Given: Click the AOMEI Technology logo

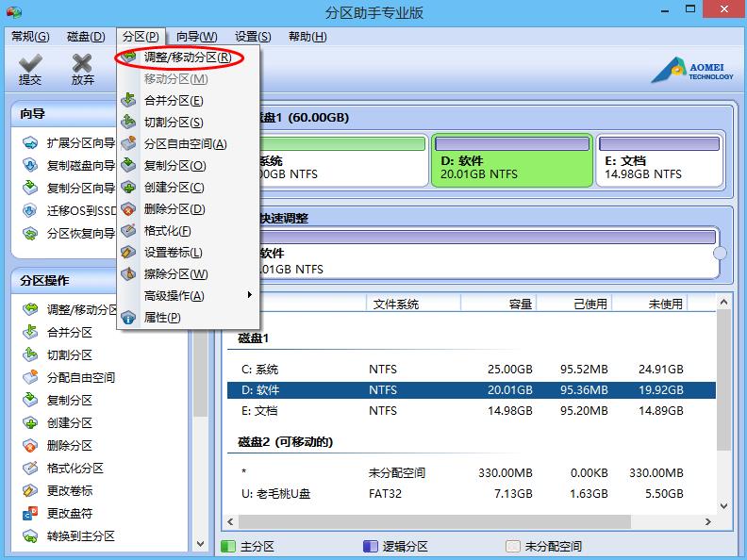Looking at the screenshot, I should tap(692, 71).
